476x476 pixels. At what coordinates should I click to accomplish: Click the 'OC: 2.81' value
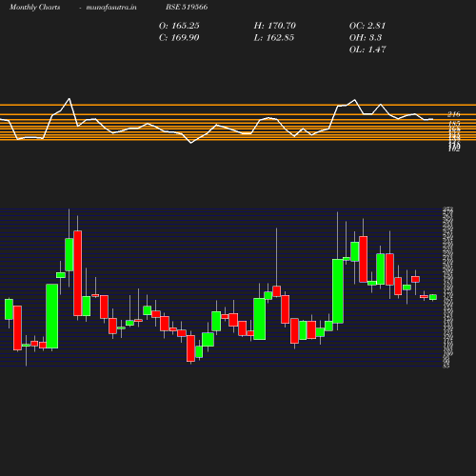point(367,26)
